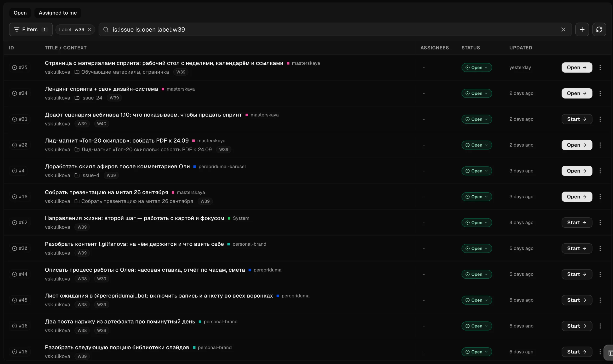The height and width of the screenshot is (364, 613).
Task: Click Open button for issue #4
Action: tap(577, 171)
